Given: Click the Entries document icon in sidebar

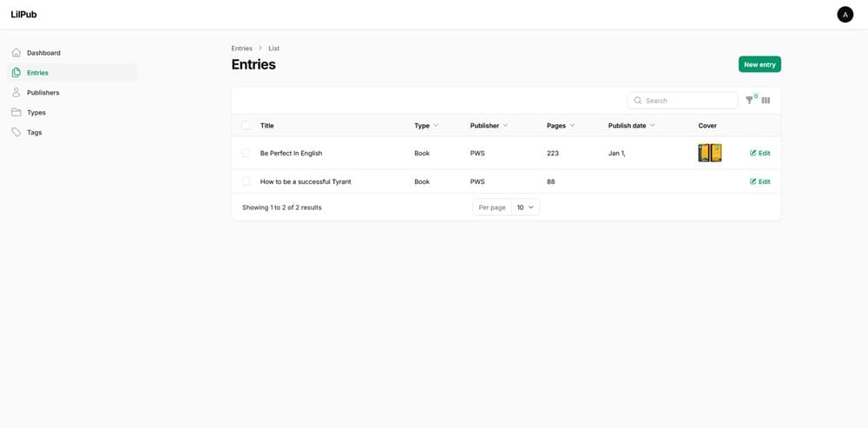Looking at the screenshot, I should [16, 73].
